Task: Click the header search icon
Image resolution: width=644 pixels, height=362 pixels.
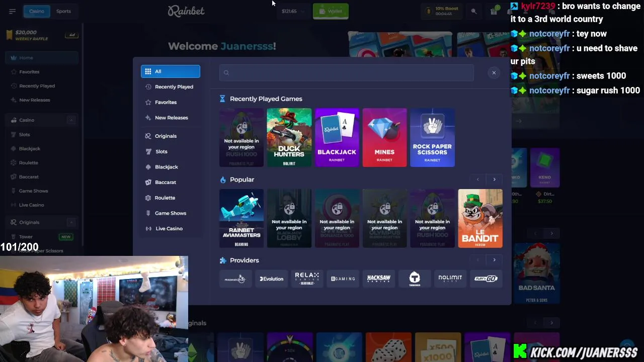Action: pyautogui.click(x=473, y=11)
